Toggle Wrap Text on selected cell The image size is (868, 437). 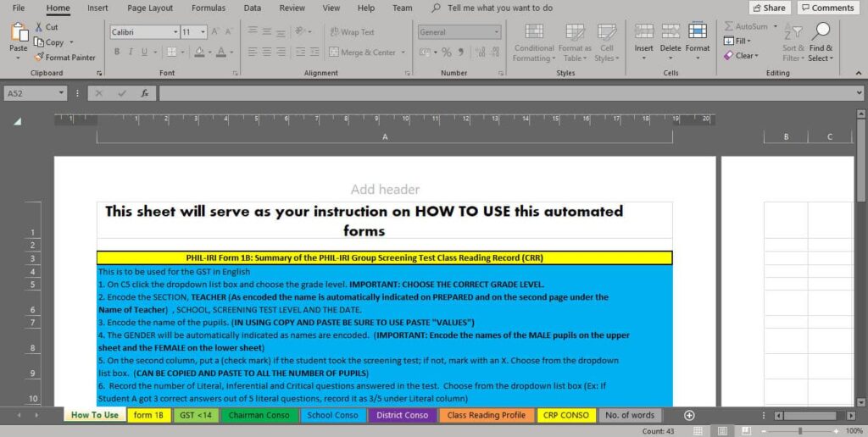(x=352, y=32)
